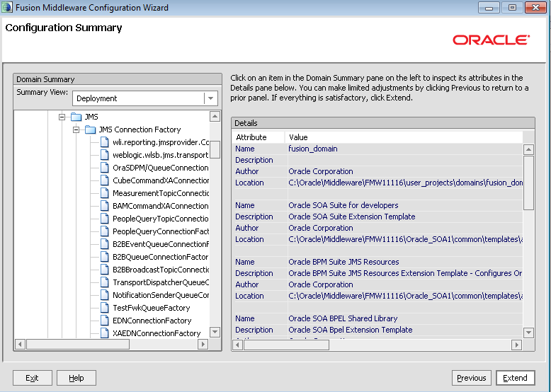
Task: Click the Previous button
Action: tap(471, 378)
